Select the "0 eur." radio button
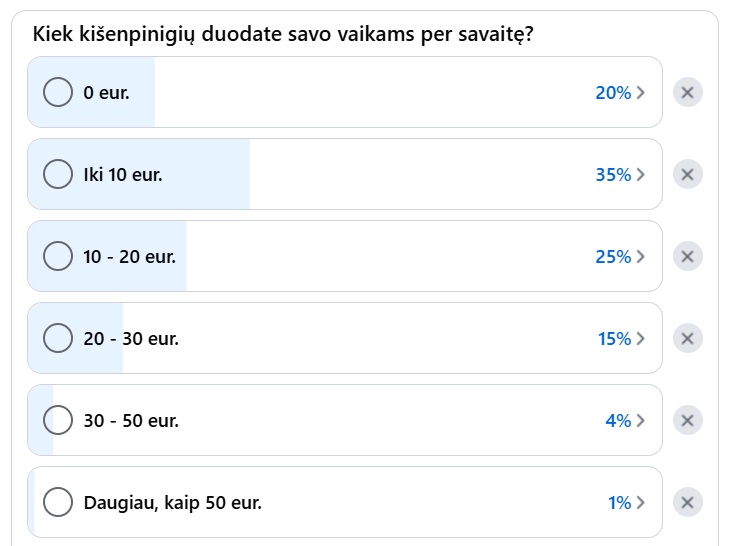731x546 pixels. click(58, 92)
